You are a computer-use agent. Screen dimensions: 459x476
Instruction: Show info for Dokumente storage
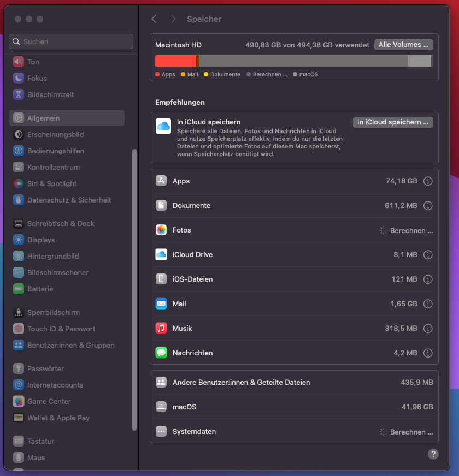pyautogui.click(x=428, y=206)
